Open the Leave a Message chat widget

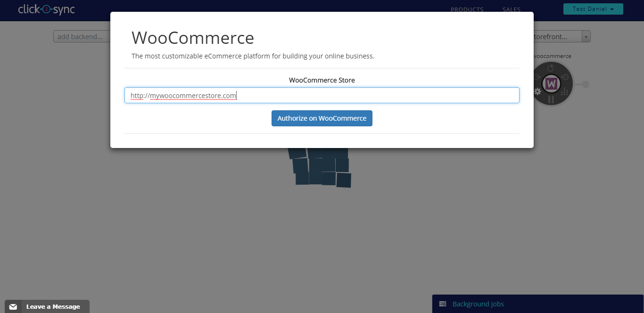[47, 306]
